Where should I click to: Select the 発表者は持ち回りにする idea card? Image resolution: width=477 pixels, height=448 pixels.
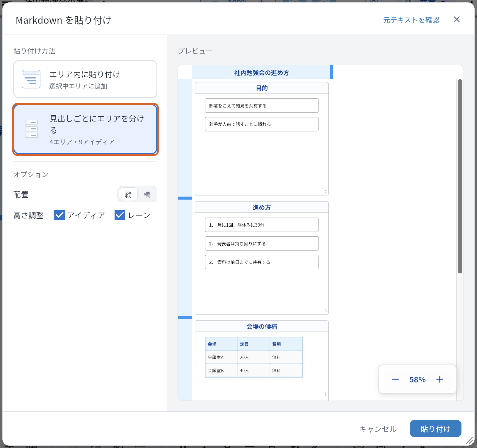pyautogui.click(x=262, y=244)
